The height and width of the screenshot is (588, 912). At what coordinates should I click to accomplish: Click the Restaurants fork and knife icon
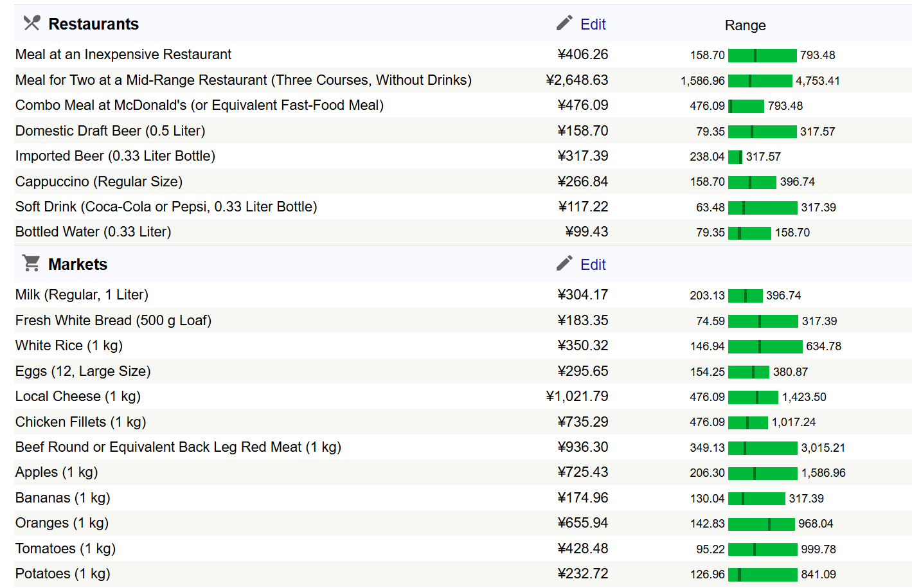click(31, 23)
